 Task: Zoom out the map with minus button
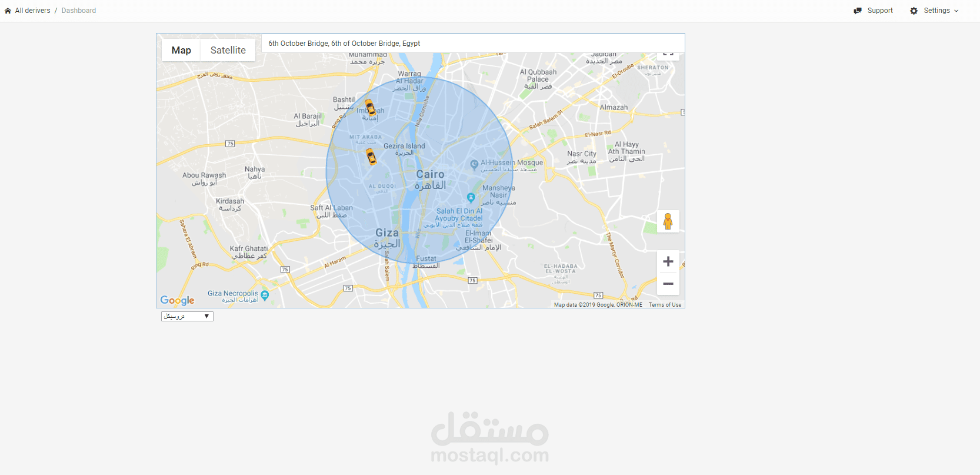pos(668,284)
